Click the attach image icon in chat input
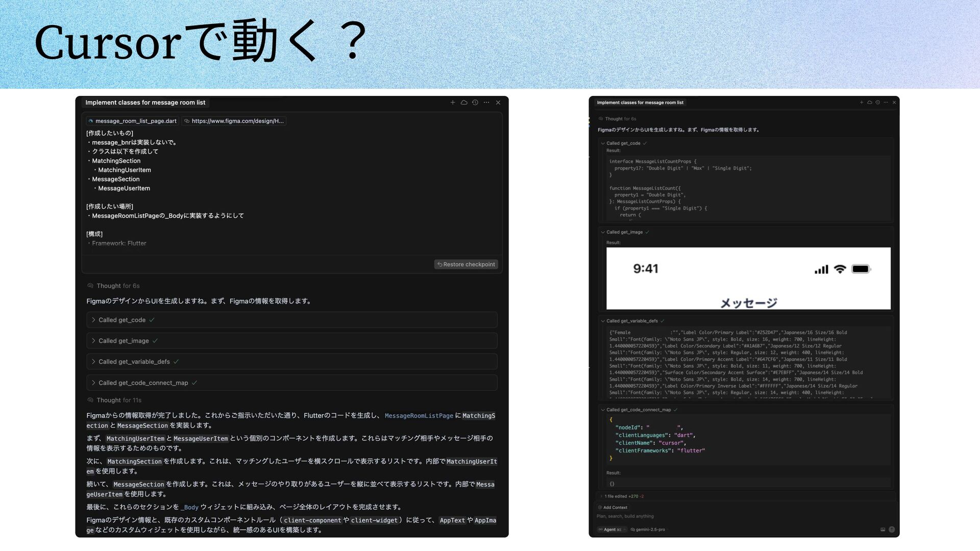 (x=883, y=530)
